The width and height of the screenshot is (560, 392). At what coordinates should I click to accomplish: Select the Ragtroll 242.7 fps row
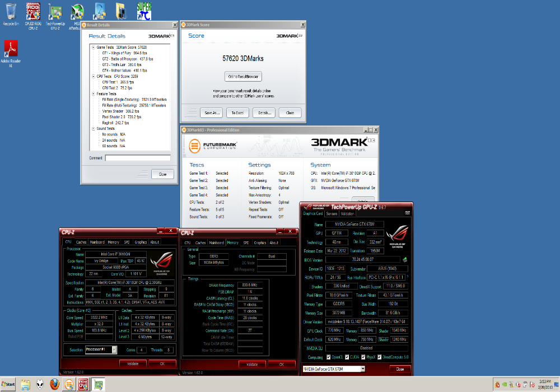[115, 123]
